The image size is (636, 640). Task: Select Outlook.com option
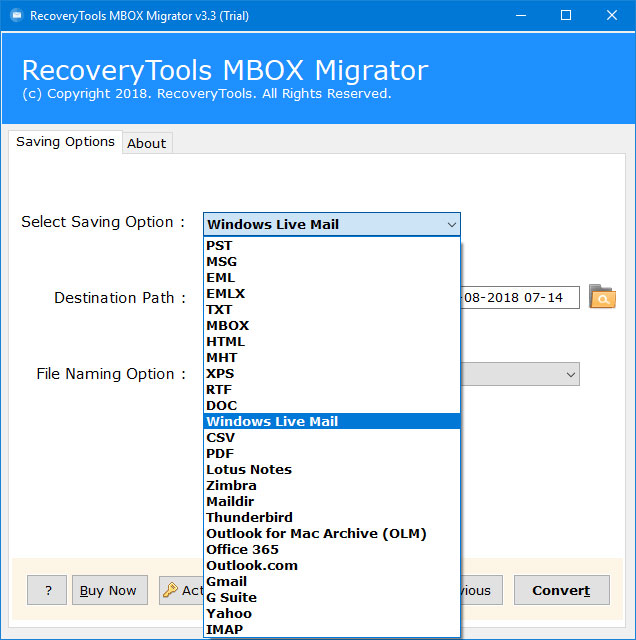point(332,565)
